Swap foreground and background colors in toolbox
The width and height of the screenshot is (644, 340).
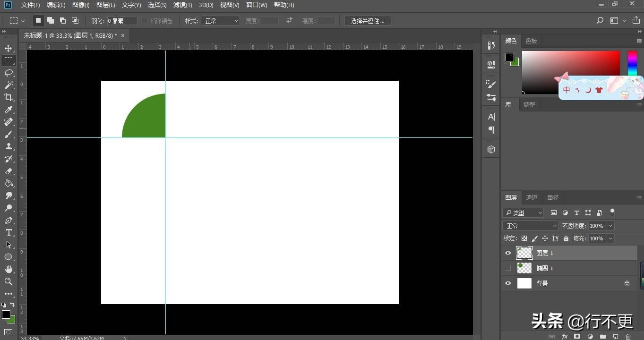(x=13, y=305)
